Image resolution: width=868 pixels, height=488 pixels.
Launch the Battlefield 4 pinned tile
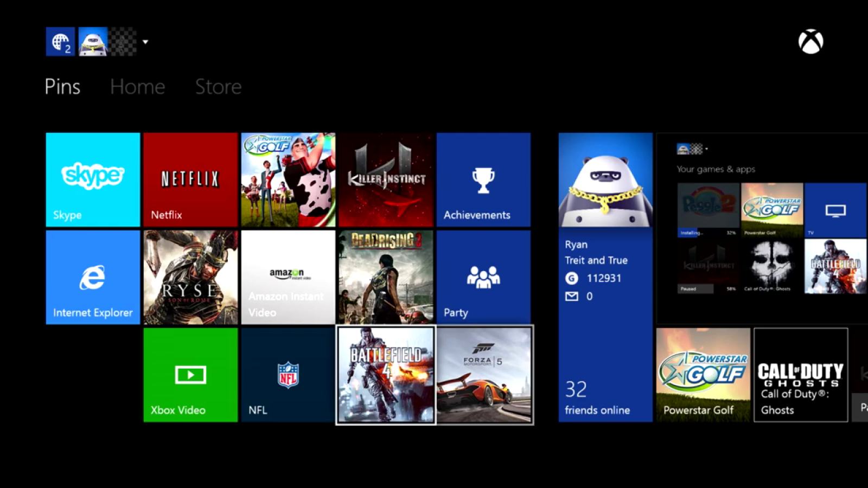pos(386,375)
